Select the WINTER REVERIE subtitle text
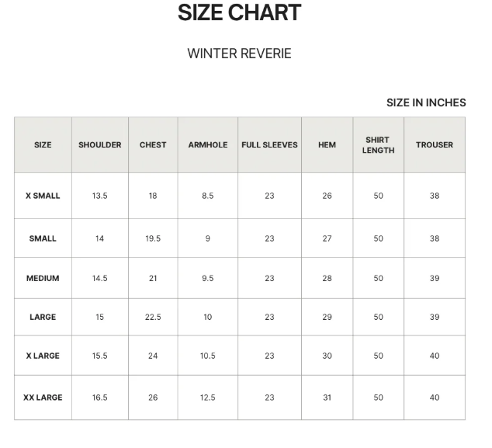Image resolution: width=492 pixels, height=448 pixels. [x=239, y=54]
